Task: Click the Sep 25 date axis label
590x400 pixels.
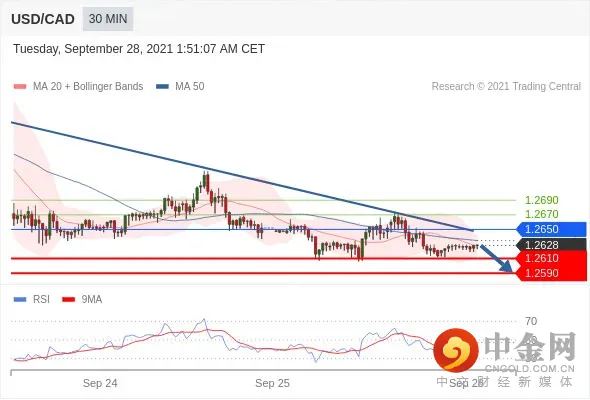Action: 272,383
